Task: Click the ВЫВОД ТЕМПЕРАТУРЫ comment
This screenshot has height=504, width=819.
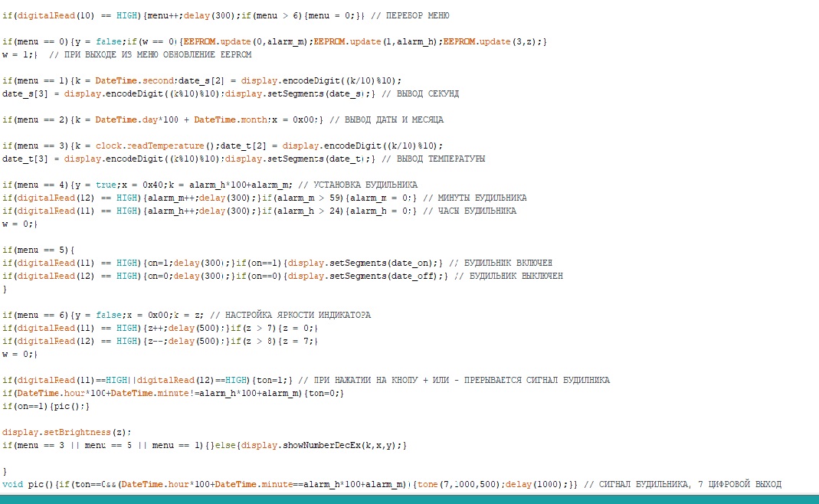Action: 434,159
